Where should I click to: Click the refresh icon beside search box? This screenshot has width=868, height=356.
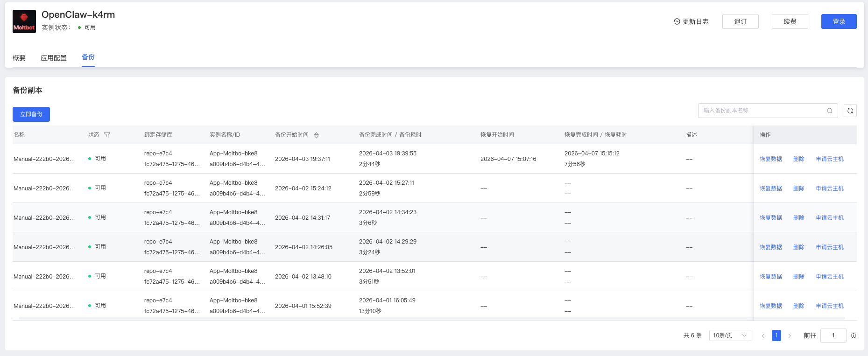point(850,111)
